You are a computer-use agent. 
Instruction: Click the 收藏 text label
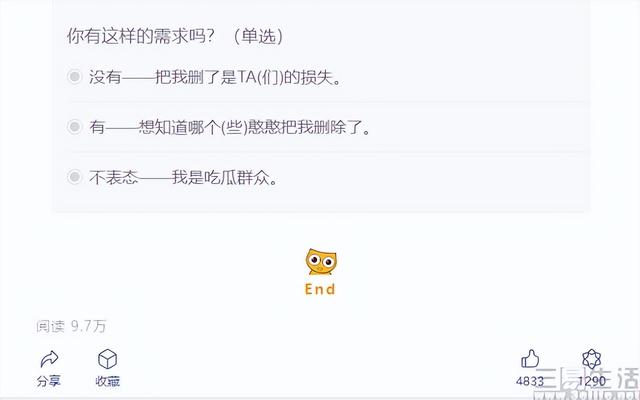click(x=107, y=381)
